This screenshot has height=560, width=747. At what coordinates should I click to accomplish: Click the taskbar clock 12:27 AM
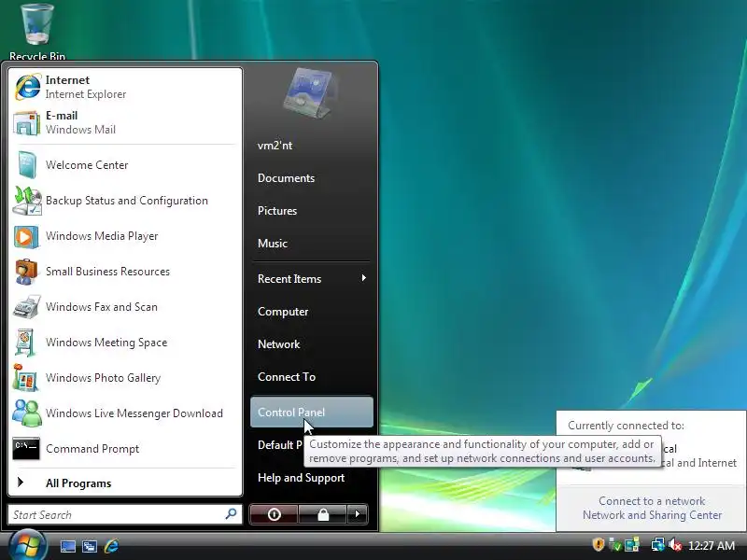tap(712, 545)
